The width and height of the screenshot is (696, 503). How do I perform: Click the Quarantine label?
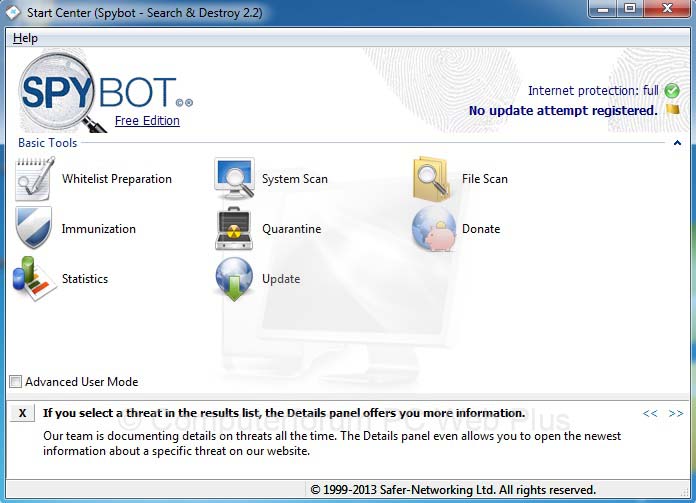pos(292,229)
